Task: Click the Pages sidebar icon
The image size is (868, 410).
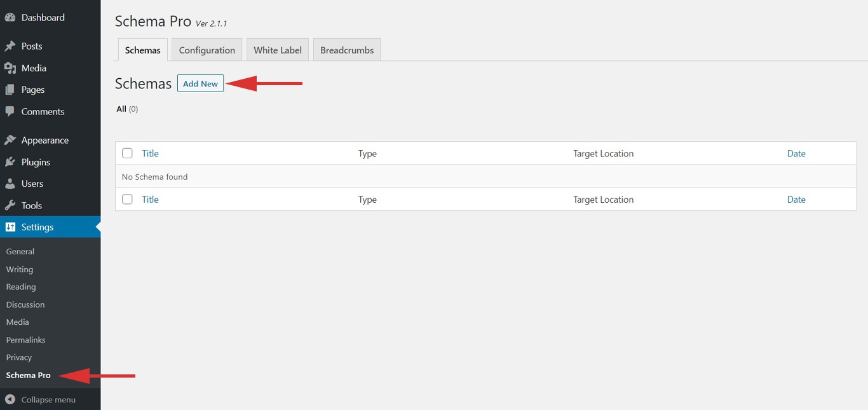Action: tap(10, 90)
